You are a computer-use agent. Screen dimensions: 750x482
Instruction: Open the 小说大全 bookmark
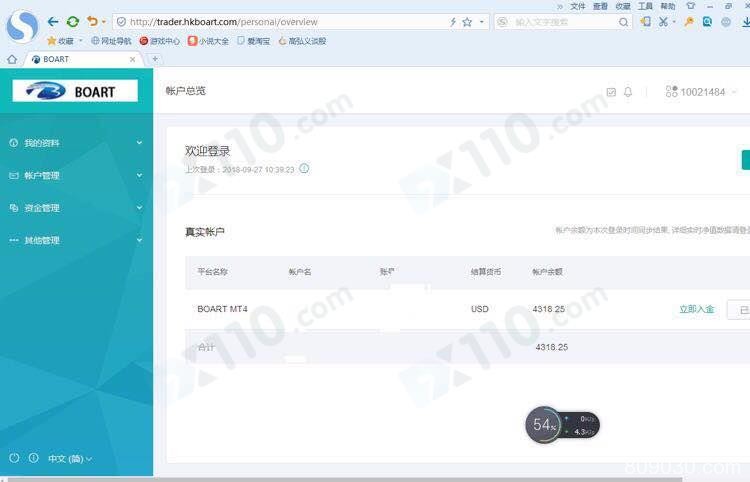point(208,41)
